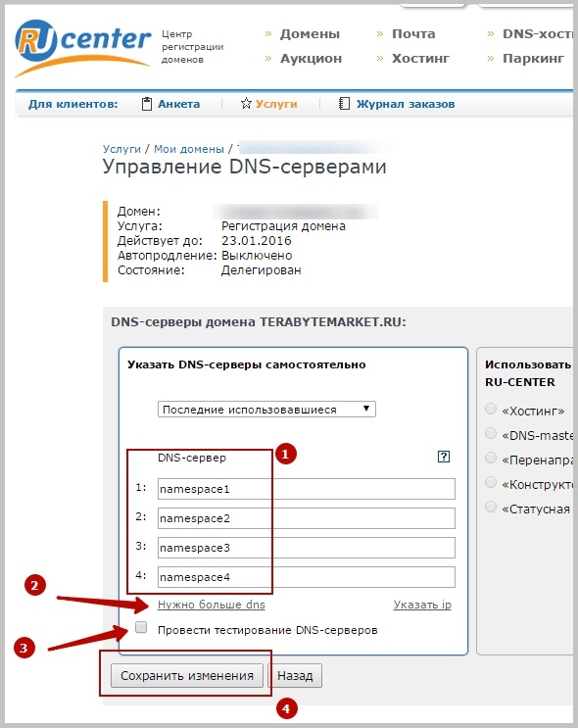This screenshot has width=578, height=728.
Task: Enable the Провести тестирование DNS-серверов checkbox
Action: click(x=141, y=628)
